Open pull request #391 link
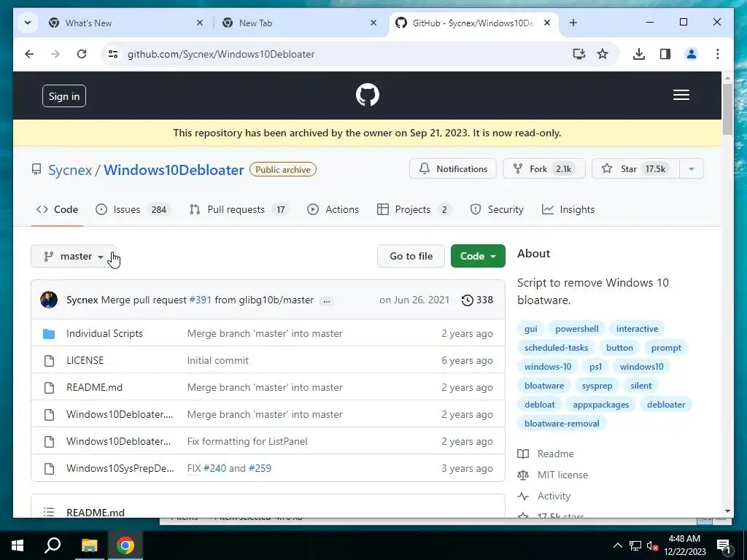Image resolution: width=747 pixels, height=560 pixels. (x=200, y=300)
